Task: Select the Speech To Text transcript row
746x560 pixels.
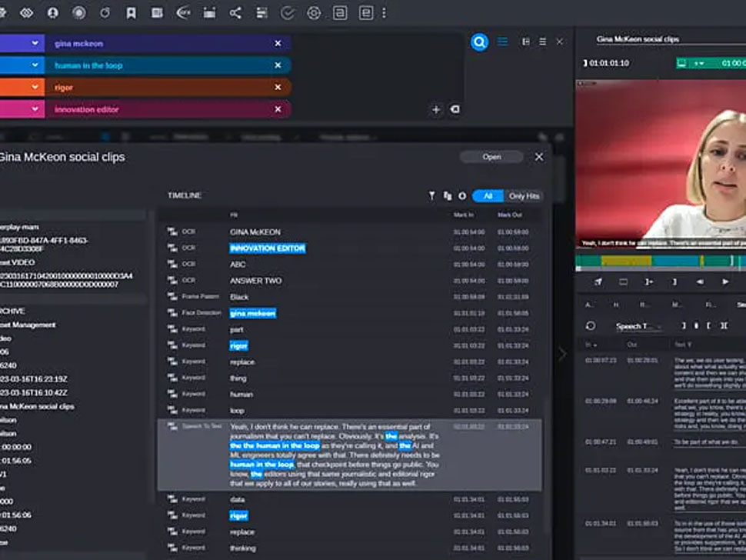Action: point(350,455)
